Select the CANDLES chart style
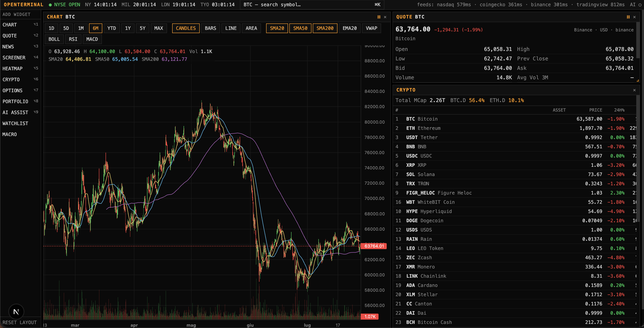Viewport: 644px width, 328px height. coord(186,28)
